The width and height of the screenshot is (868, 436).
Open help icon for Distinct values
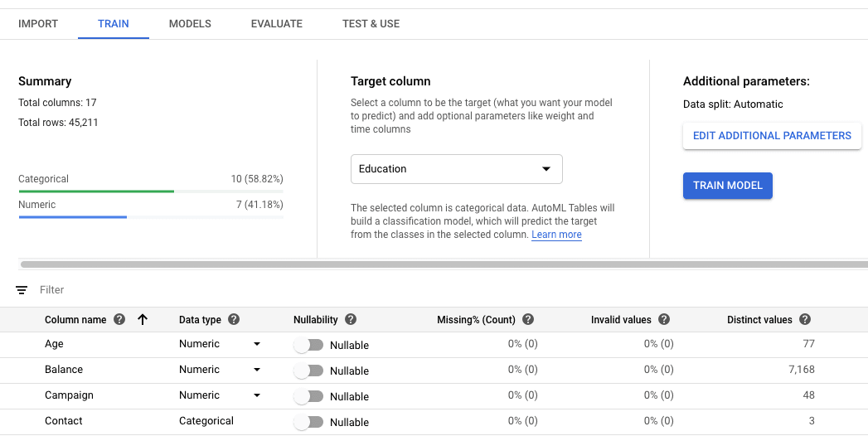(x=805, y=320)
